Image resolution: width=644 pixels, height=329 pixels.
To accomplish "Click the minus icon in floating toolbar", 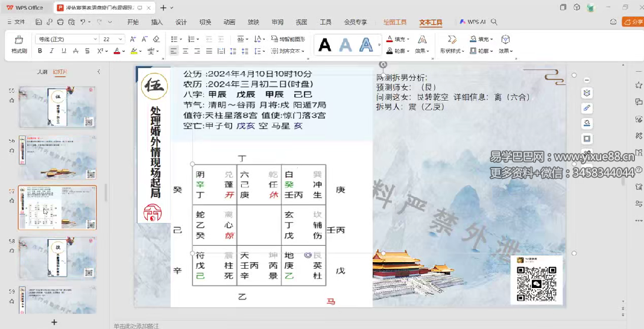I will (587, 80).
